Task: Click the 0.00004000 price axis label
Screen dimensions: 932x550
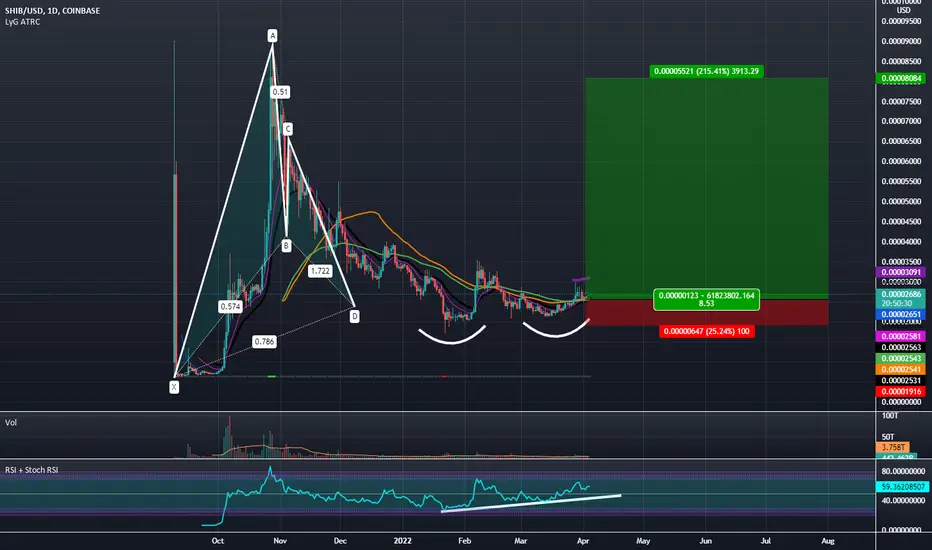Action: [901, 242]
